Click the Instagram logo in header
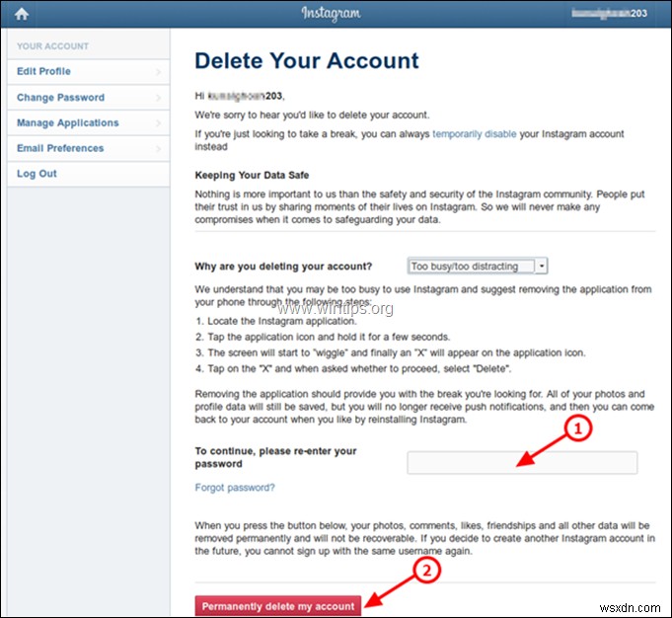 pos(331,14)
